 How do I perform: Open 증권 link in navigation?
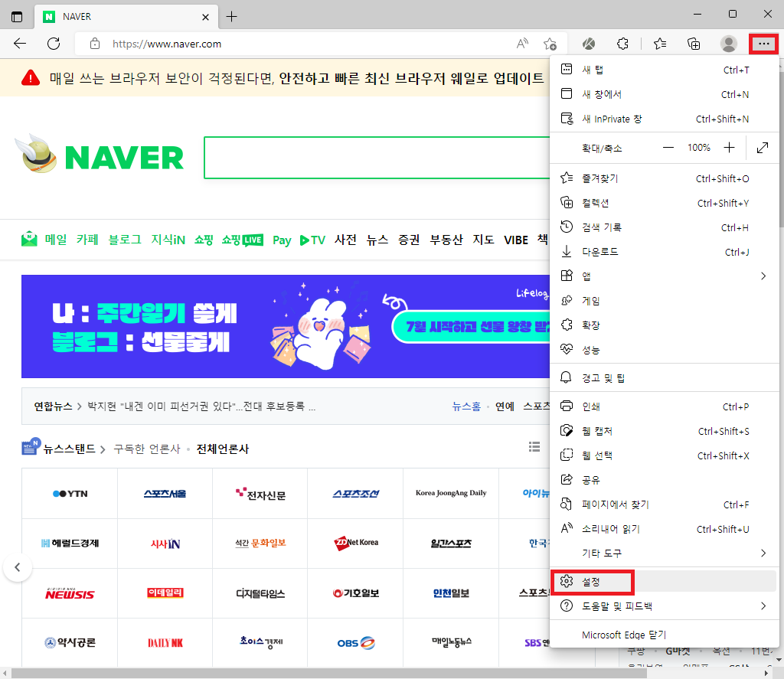point(409,240)
